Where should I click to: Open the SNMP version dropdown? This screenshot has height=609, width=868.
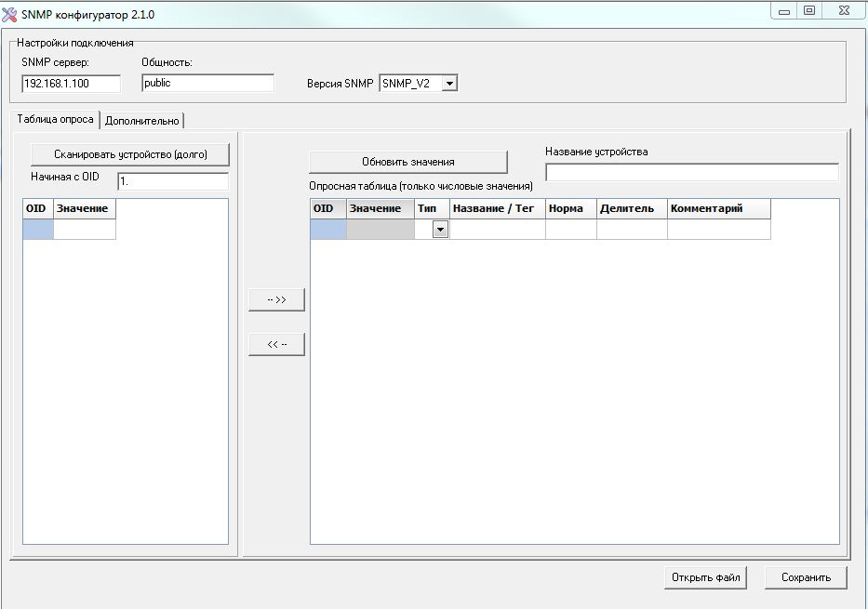click(x=449, y=84)
